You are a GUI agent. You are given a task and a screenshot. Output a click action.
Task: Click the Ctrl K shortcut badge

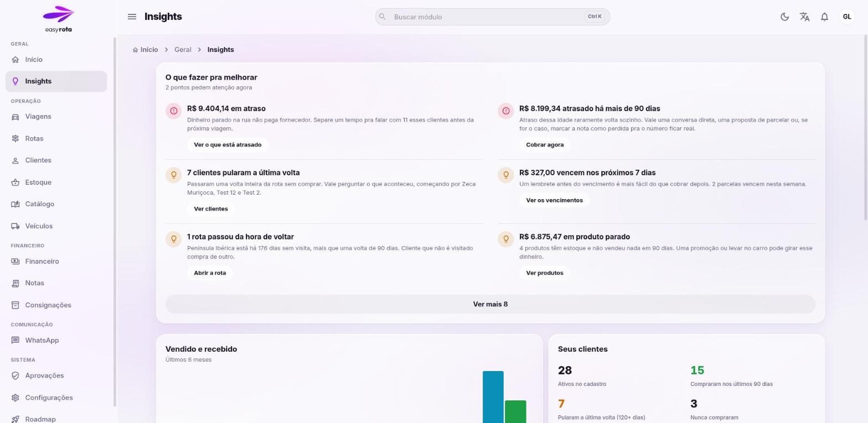click(x=595, y=17)
